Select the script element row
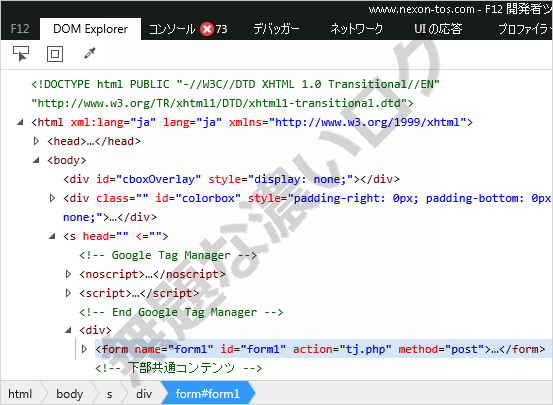This screenshot has width=553, height=405. (139, 293)
